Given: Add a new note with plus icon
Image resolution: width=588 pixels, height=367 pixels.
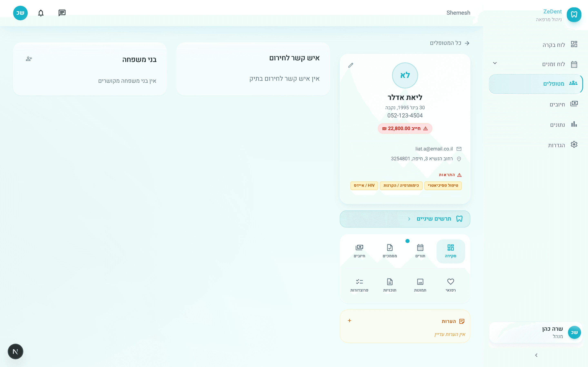Looking at the screenshot, I should (x=349, y=321).
